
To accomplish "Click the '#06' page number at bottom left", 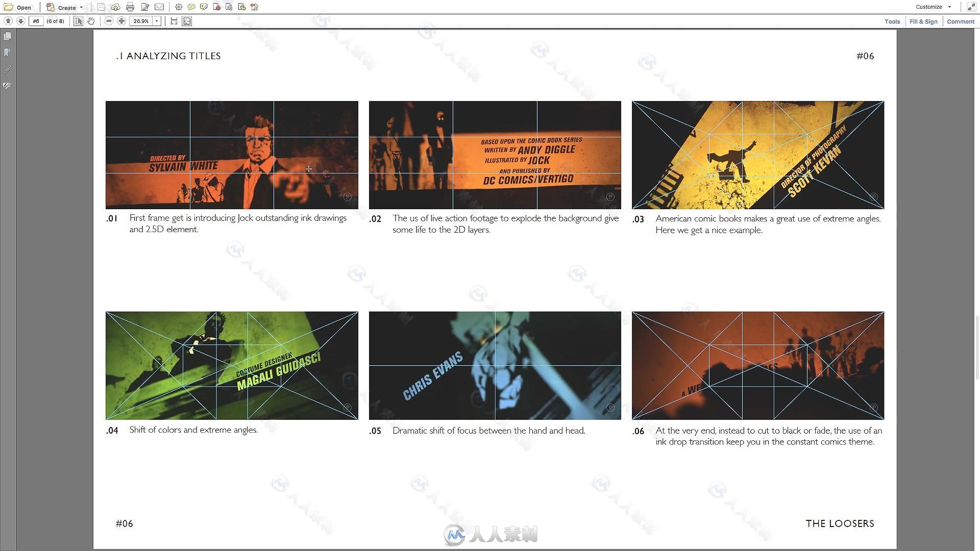I will point(125,523).
